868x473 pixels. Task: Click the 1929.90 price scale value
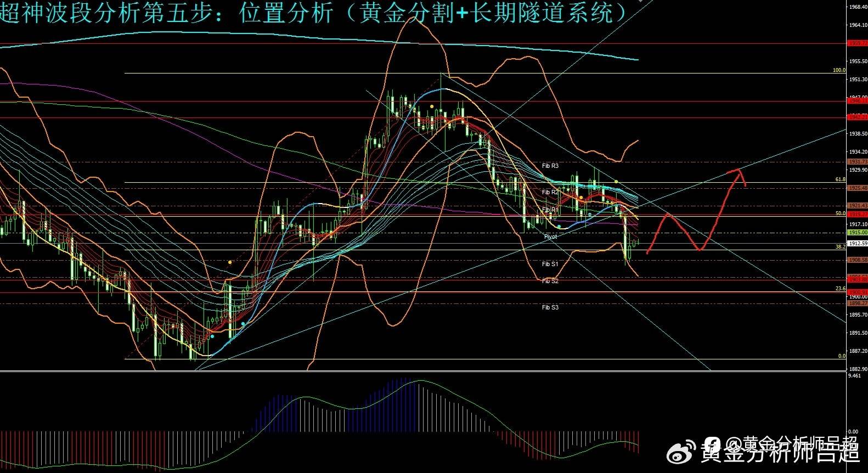coord(858,170)
